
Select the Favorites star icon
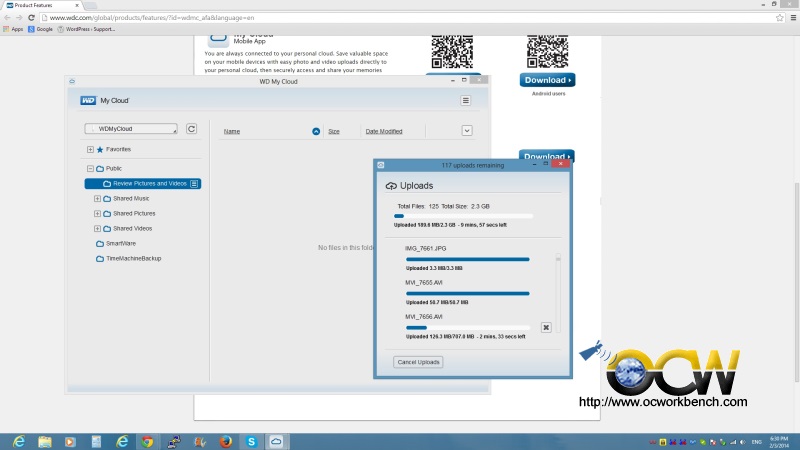pos(100,149)
